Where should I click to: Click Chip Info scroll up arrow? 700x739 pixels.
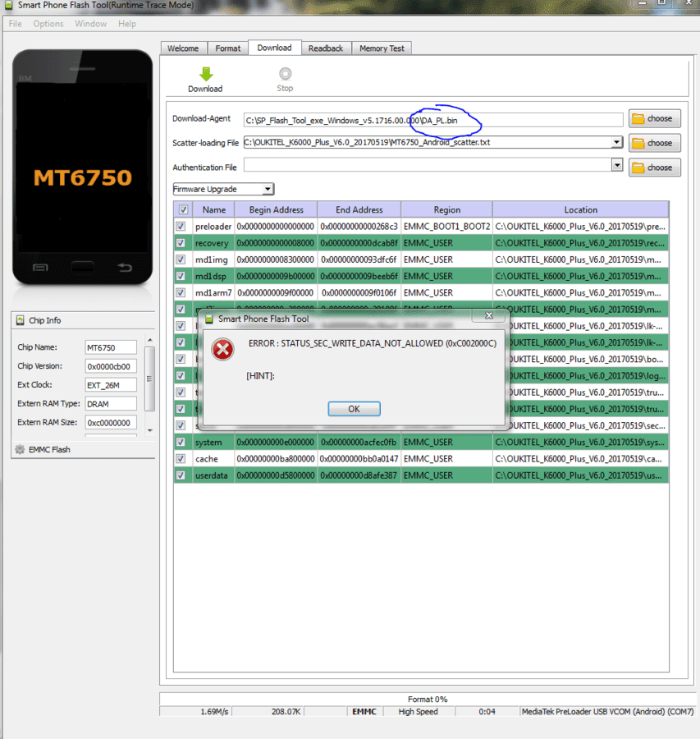coord(150,340)
